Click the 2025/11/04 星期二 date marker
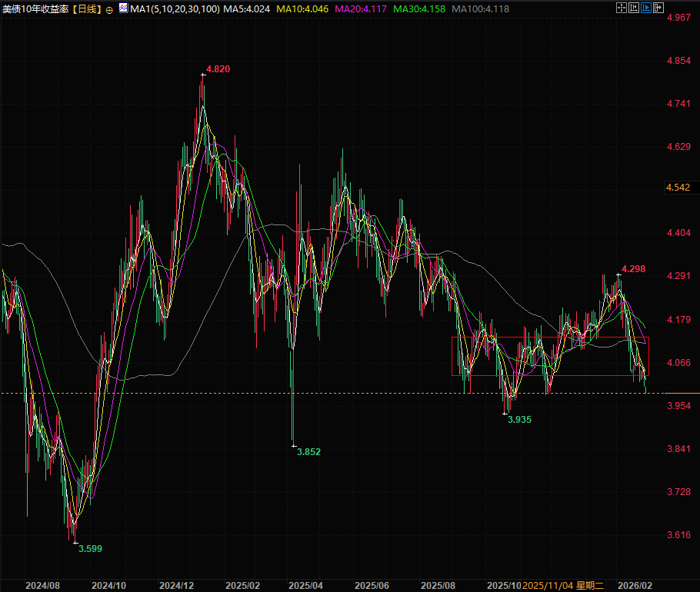This screenshot has height=592, width=700. (564, 585)
